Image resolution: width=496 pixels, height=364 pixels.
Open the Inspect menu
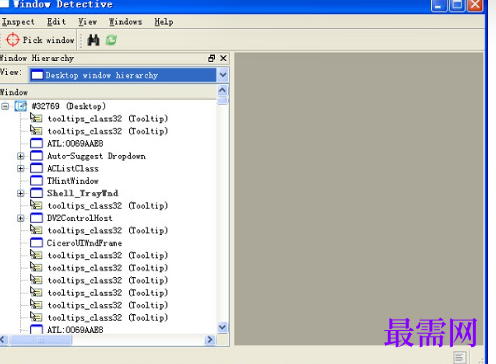coord(18,22)
